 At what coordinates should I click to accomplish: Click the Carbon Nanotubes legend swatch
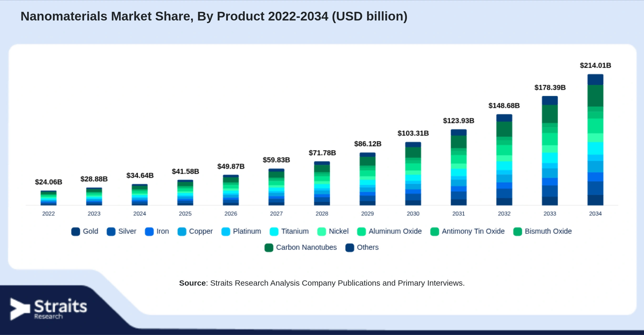[269, 248]
